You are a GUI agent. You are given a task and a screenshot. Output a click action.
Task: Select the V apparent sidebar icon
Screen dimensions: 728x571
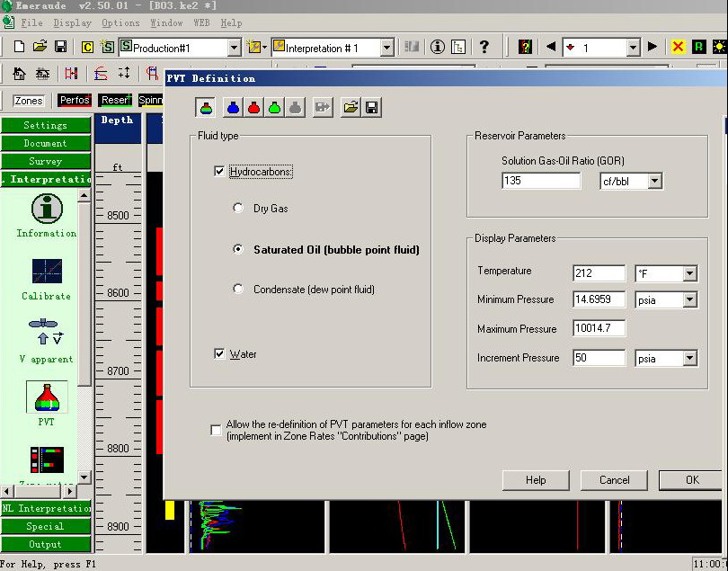[46, 332]
